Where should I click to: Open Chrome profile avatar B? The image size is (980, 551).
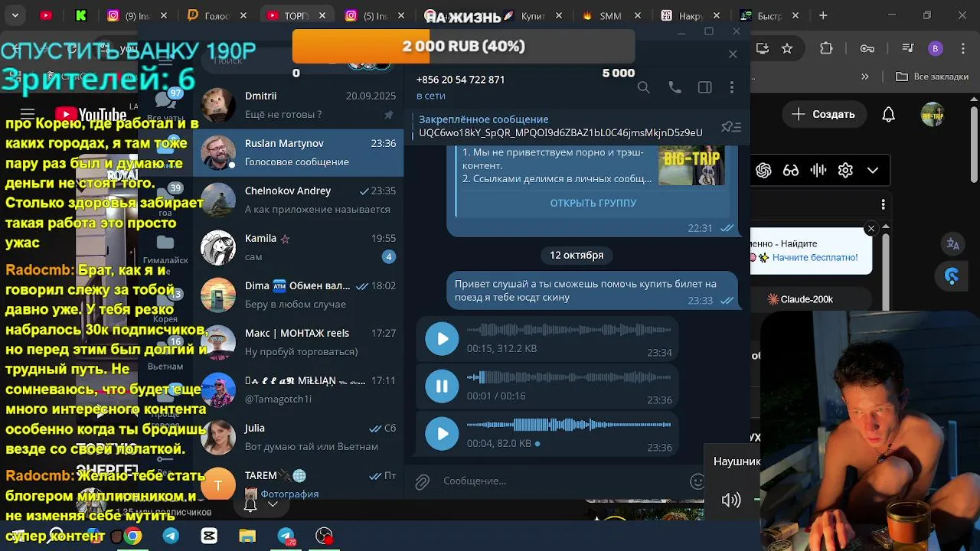pyautogui.click(x=935, y=48)
